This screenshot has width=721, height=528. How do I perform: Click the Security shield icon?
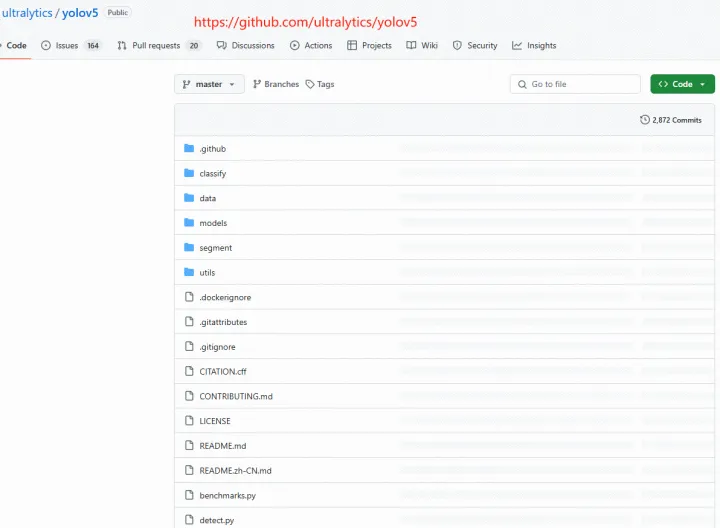pyautogui.click(x=457, y=45)
